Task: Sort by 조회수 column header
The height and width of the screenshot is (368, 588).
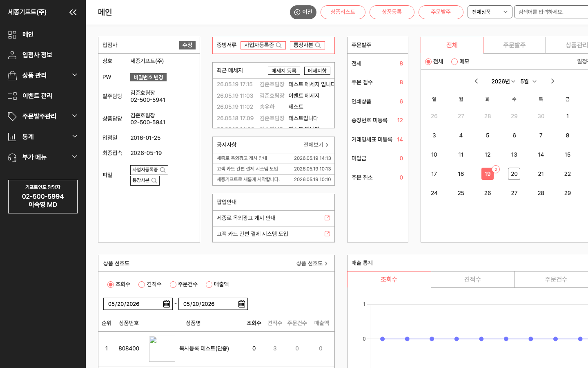Action: pos(254,323)
